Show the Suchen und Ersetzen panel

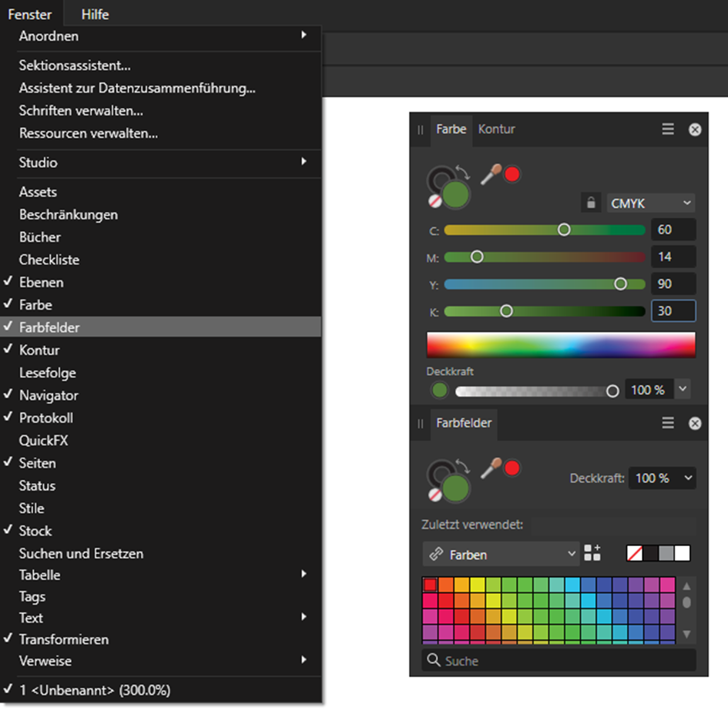tap(161, 553)
